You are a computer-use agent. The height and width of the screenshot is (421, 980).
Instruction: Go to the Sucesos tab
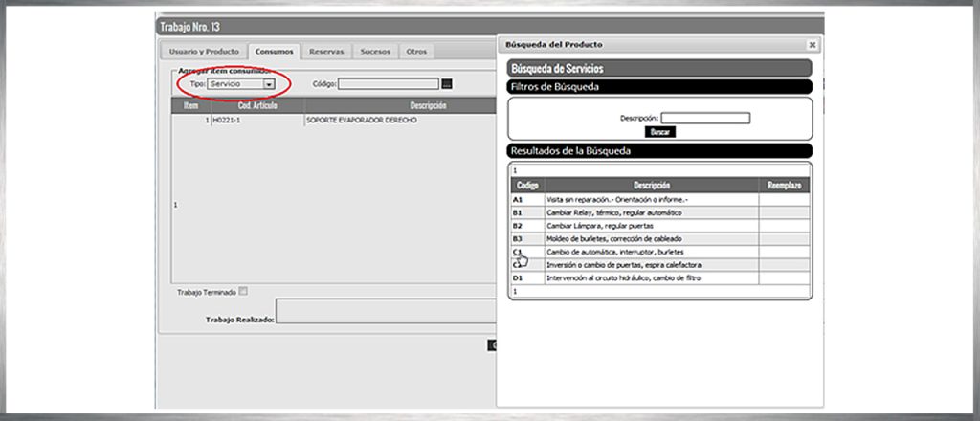375,52
